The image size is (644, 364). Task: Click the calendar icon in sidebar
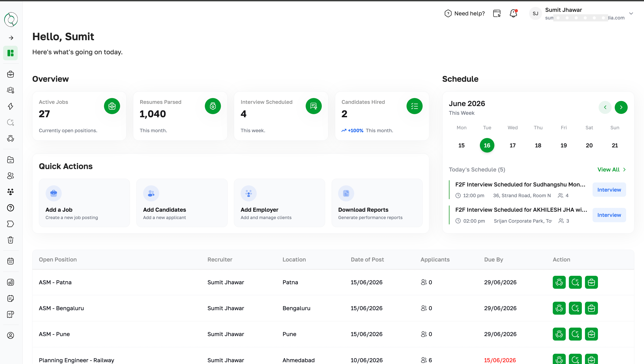pyautogui.click(x=11, y=261)
